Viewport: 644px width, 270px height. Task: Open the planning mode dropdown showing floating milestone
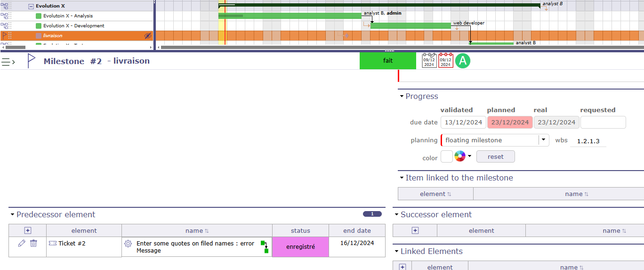pyautogui.click(x=543, y=140)
